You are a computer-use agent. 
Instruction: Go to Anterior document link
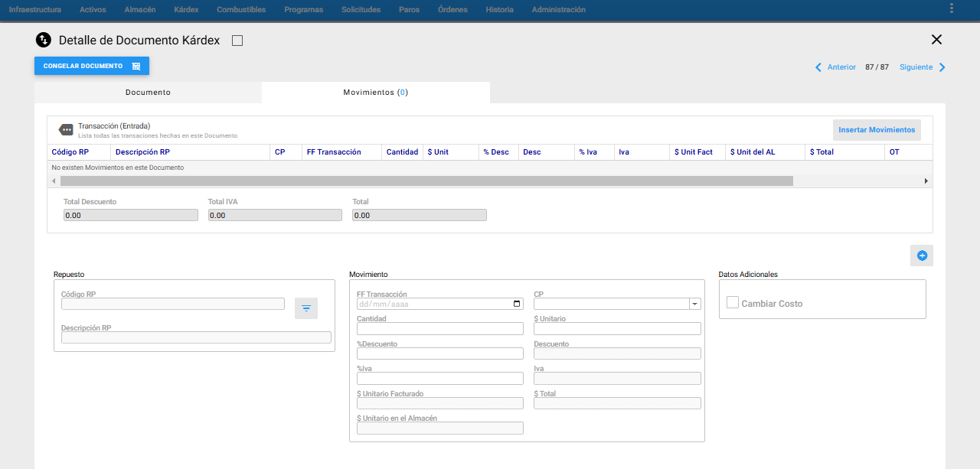point(841,67)
